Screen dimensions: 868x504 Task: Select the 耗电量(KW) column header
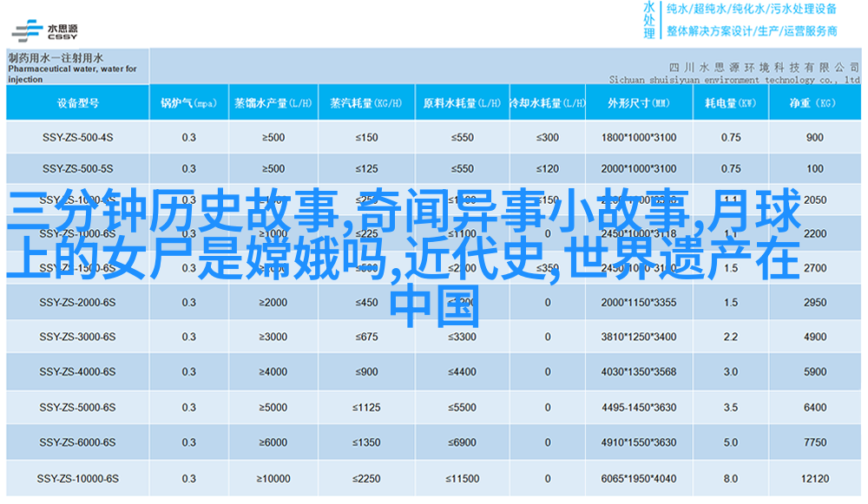[730, 103]
